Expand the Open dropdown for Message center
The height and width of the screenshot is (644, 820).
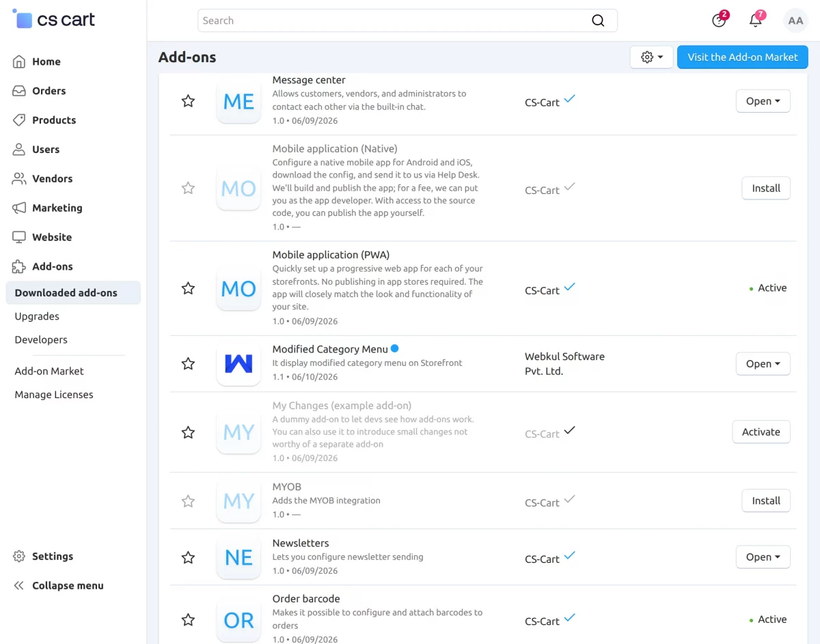tap(763, 101)
